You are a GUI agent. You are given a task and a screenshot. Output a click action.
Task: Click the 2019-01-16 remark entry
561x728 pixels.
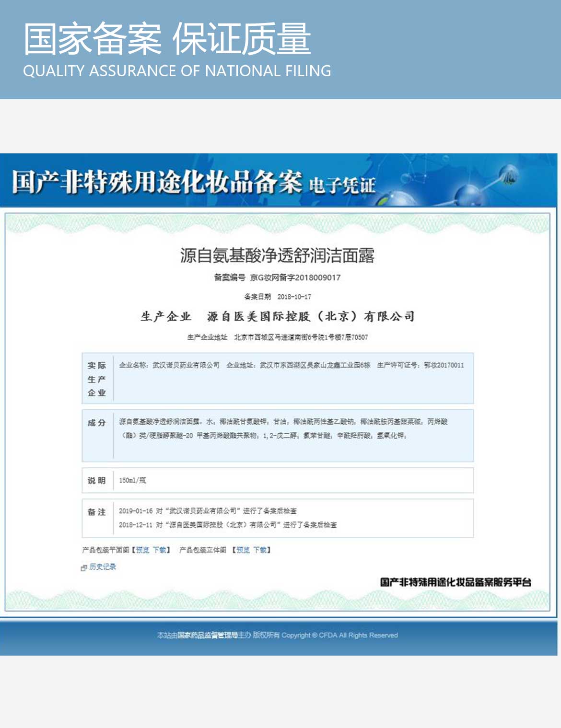tap(208, 511)
